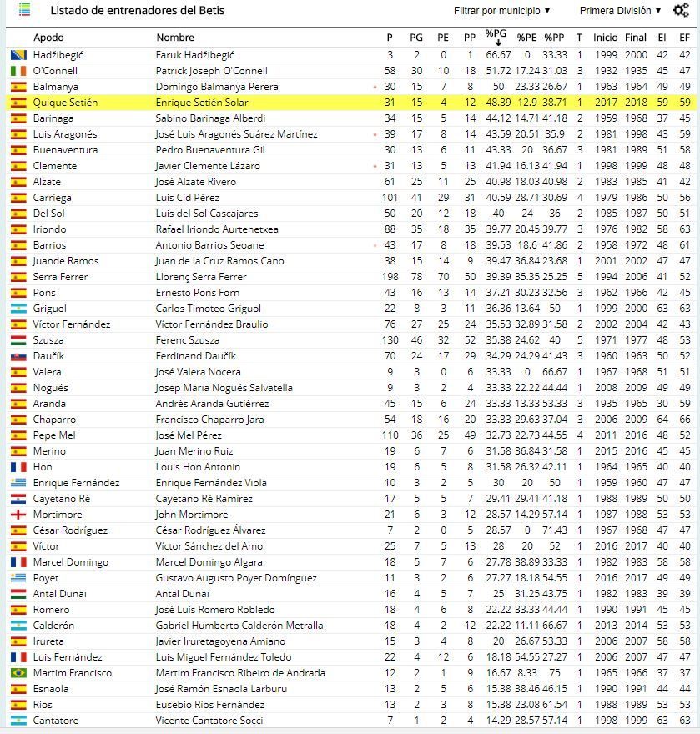Open the Clemente nickname link

(x=55, y=166)
